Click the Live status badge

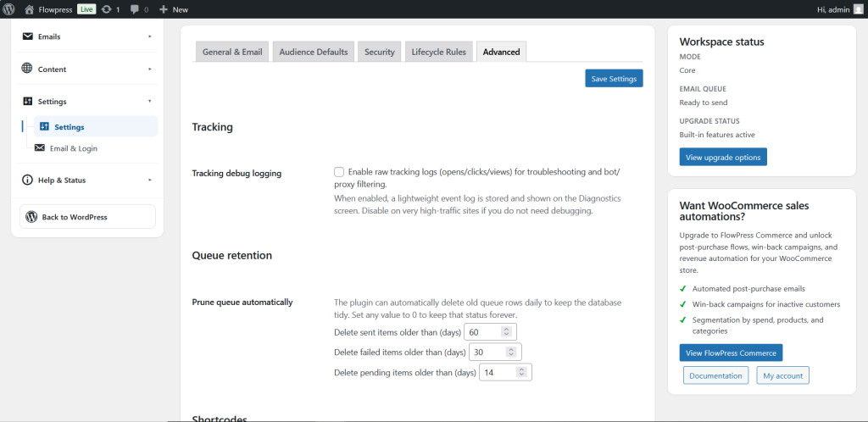click(x=86, y=8)
